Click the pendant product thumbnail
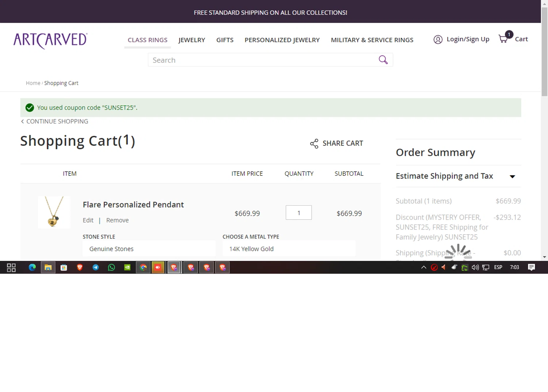548x392 pixels. point(54,212)
